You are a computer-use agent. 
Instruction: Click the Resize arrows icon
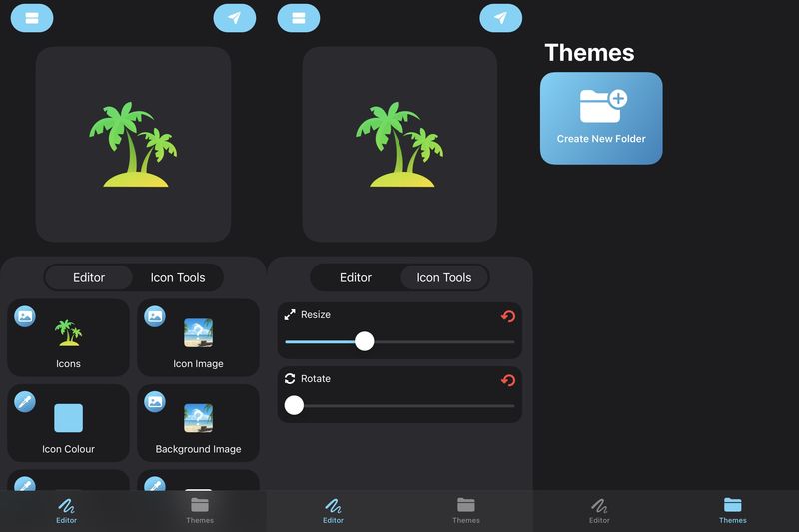click(290, 314)
